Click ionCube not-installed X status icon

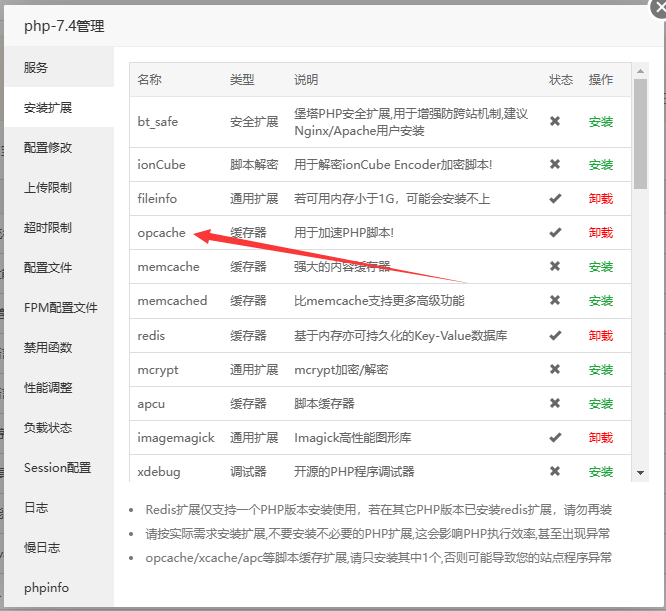[x=555, y=164]
